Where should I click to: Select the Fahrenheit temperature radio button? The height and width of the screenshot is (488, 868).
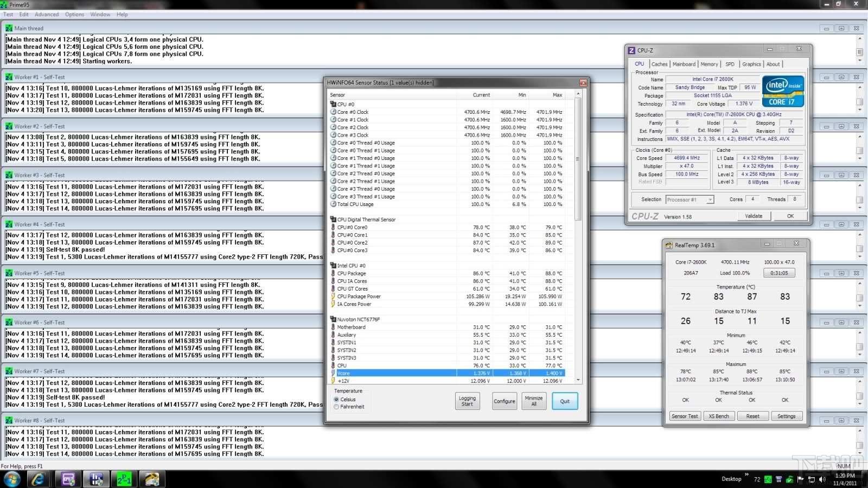tap(336, 407)
